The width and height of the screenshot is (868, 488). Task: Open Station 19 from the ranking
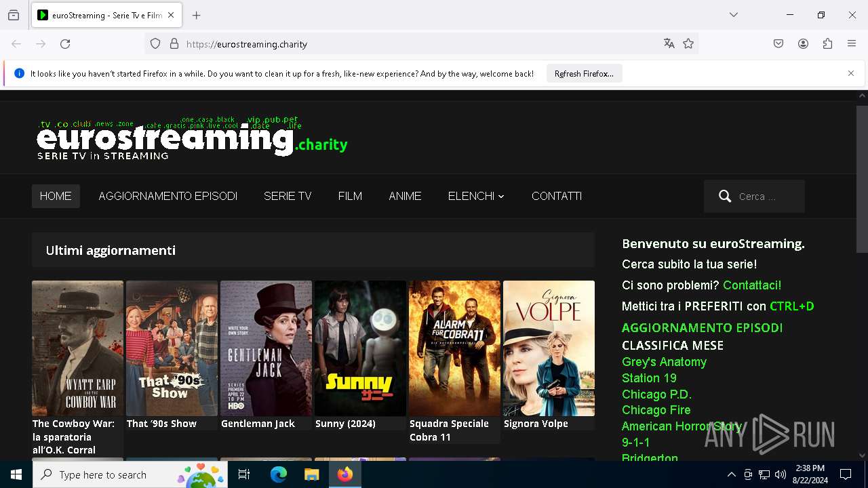point(649,378)
